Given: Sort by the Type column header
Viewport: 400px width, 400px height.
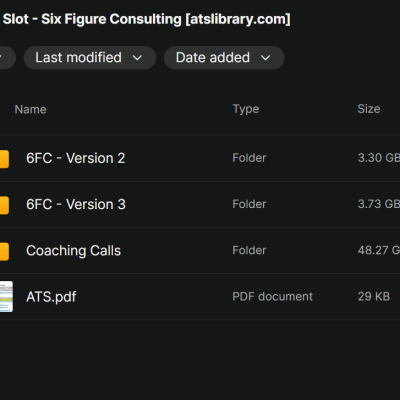Looking at the screenshot, I should tap(246, 109).
